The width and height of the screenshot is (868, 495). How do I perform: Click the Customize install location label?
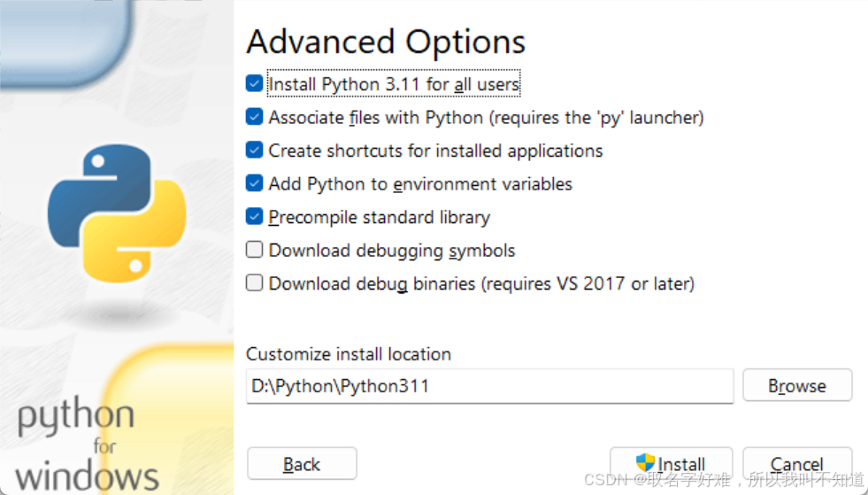click(349, 353)
